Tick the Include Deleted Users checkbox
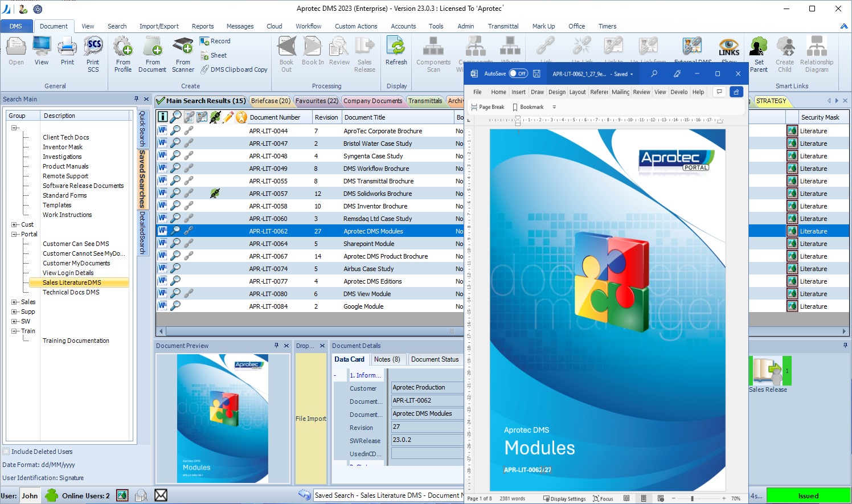This screenshot has width=852, height=504. coord(6,452)
